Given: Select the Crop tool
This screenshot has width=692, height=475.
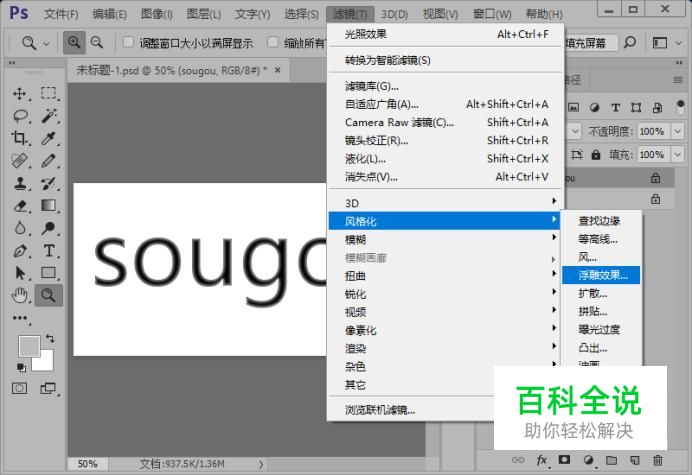Looking at the screenshot, I should [19, 138].
